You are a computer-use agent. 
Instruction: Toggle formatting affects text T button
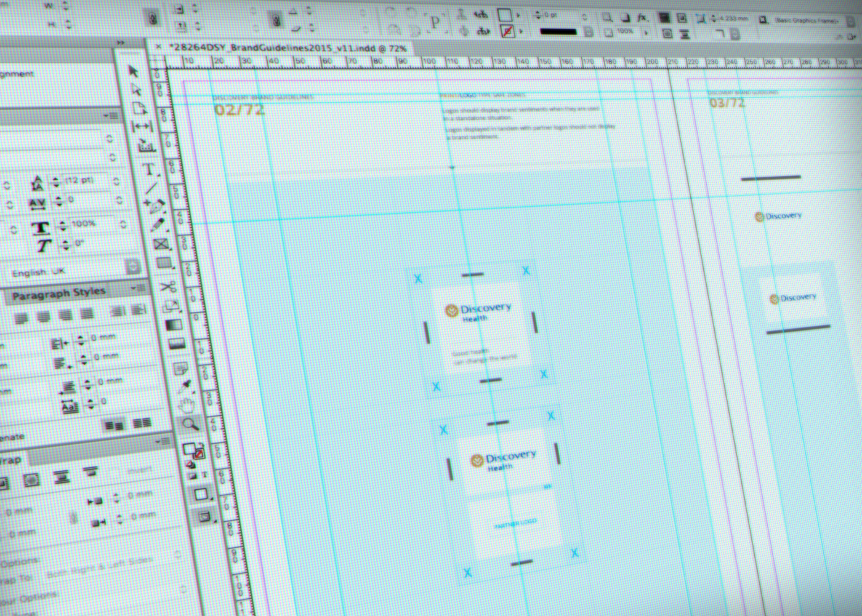pyautogui.click(x=204, y=474)
